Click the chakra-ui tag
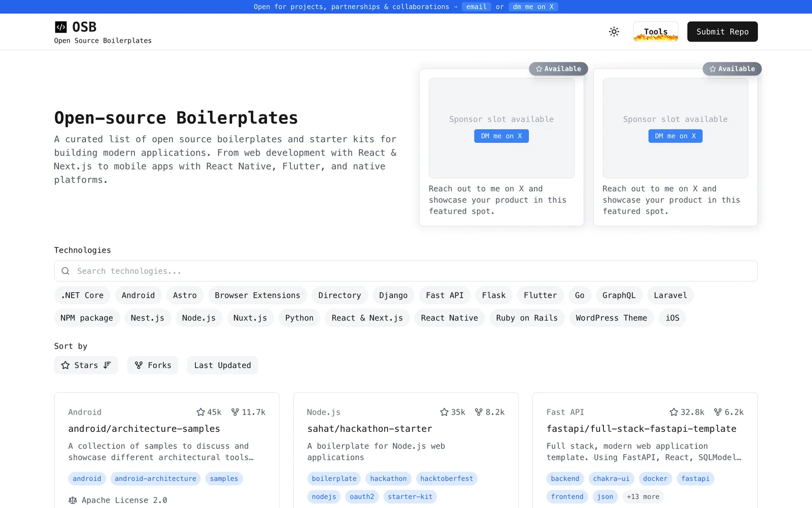812x508 pixels. [611, 479]
